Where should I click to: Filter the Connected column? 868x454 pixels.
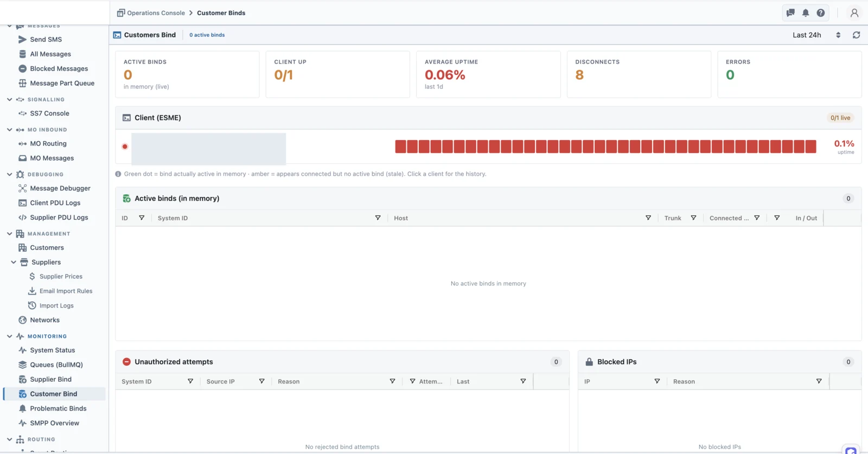pos(757,218)
